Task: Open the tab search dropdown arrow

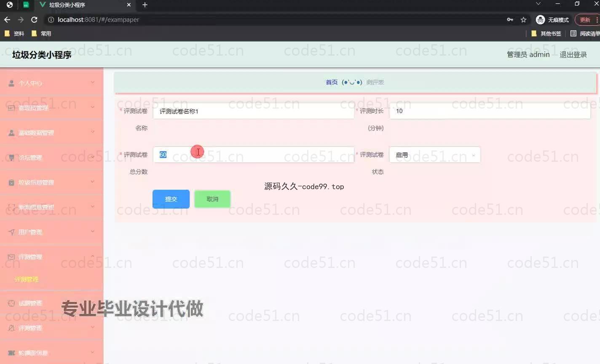Action: 538,4
